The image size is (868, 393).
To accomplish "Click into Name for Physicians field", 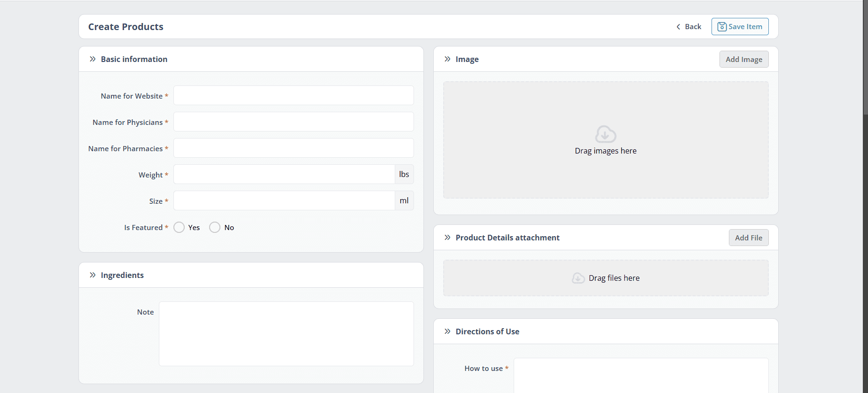I will pyautogui.click(x=293, y=122).
